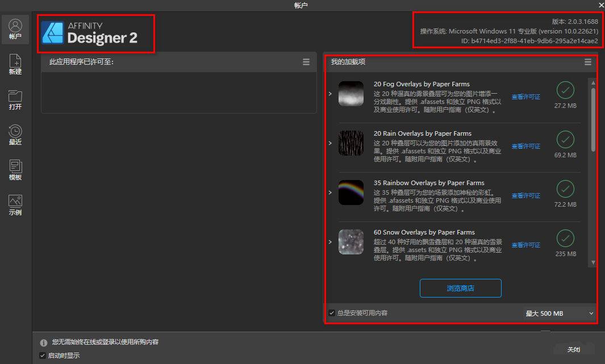Click the 浏览商店 browse store button

click(460, 288)
